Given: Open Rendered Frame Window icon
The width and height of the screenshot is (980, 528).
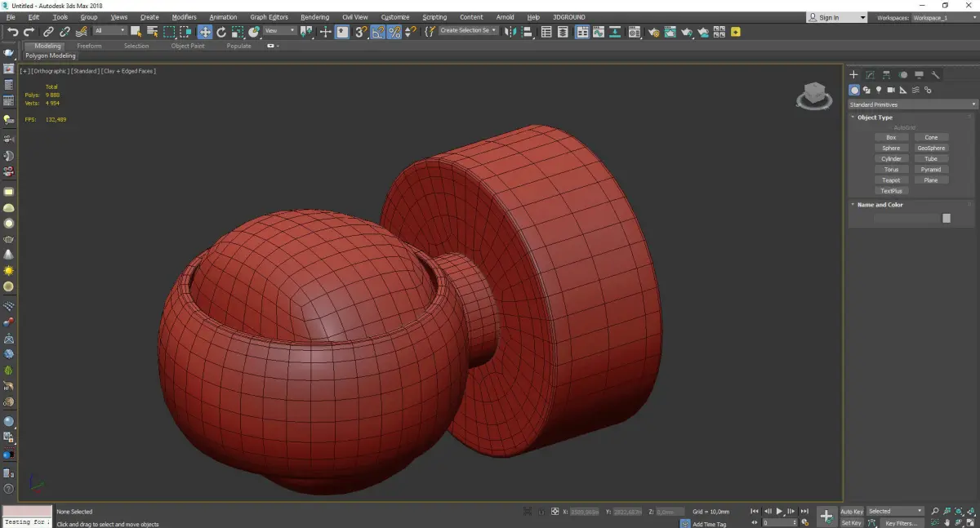Looking at the screenshot, I should click(x=670, y=32).
